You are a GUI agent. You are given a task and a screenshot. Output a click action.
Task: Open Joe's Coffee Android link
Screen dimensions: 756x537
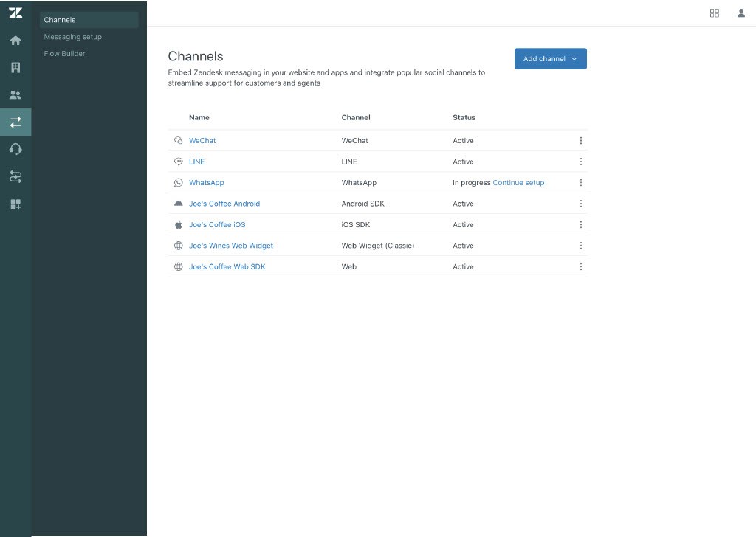click(224, 204)
